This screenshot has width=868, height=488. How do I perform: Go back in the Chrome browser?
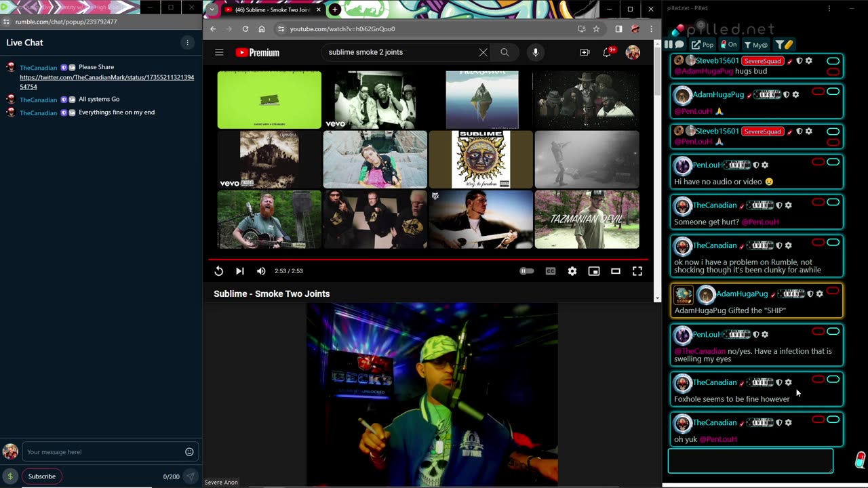coord(213,29)
